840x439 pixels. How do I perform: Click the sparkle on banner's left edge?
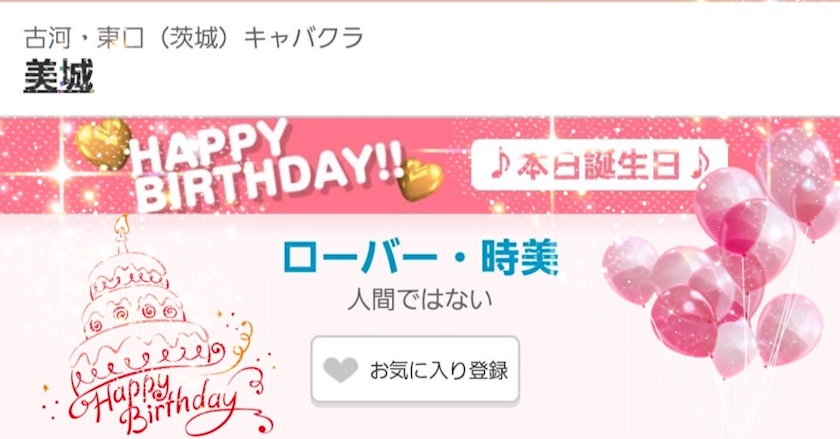[62, 170]
